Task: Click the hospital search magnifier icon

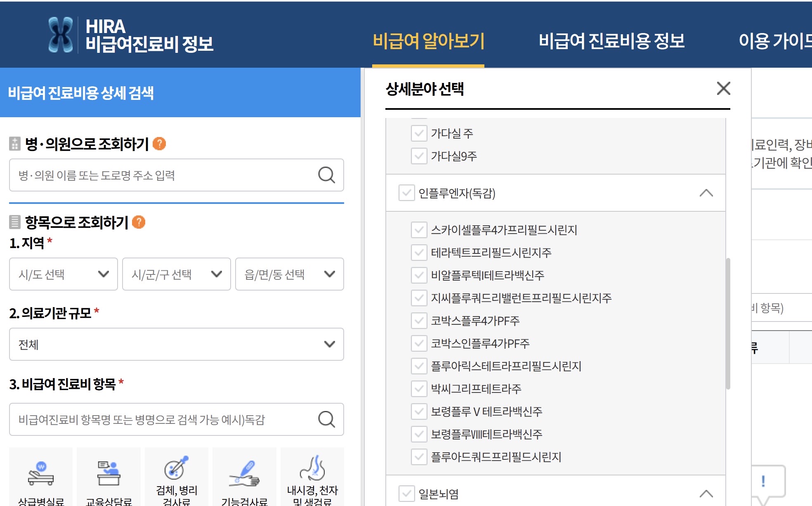Action: pos(326,175)
